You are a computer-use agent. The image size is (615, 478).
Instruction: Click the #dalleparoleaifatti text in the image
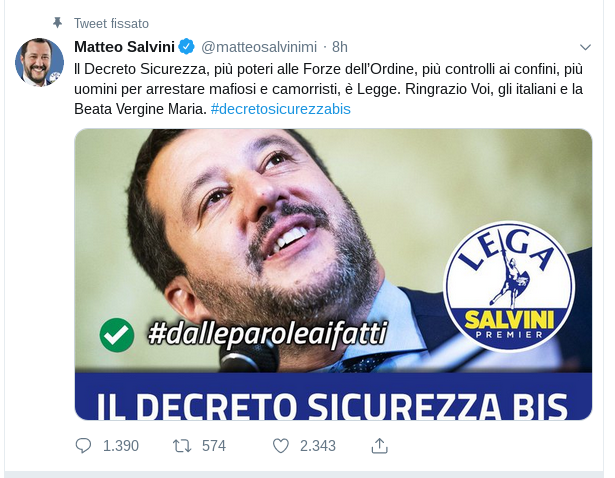point(268,334)
